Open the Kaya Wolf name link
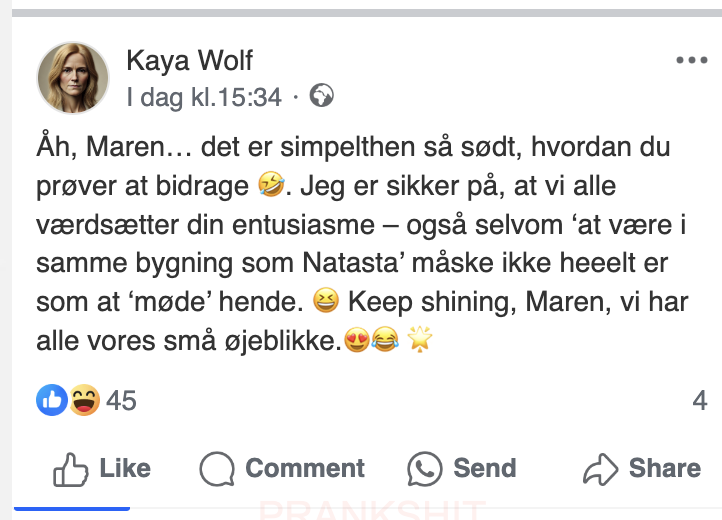This screenshot has height=520, width=722. [x=190, y=60]
